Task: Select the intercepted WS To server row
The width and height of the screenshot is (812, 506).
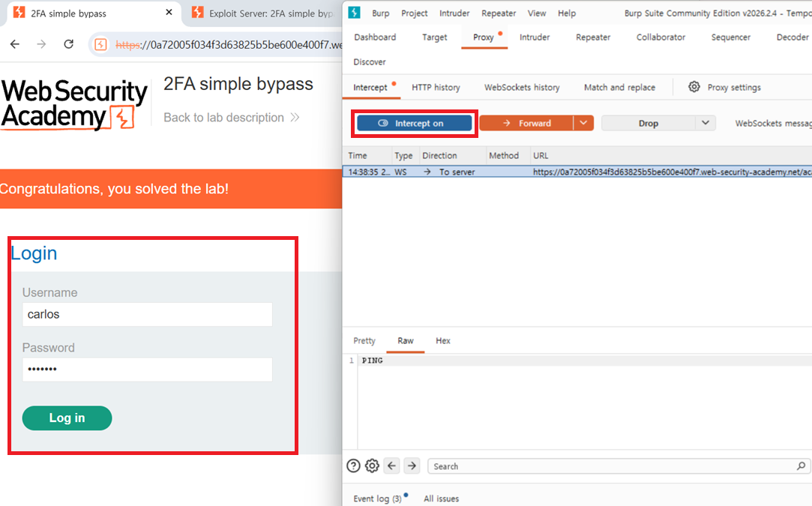Action: [x=577, y=172]
